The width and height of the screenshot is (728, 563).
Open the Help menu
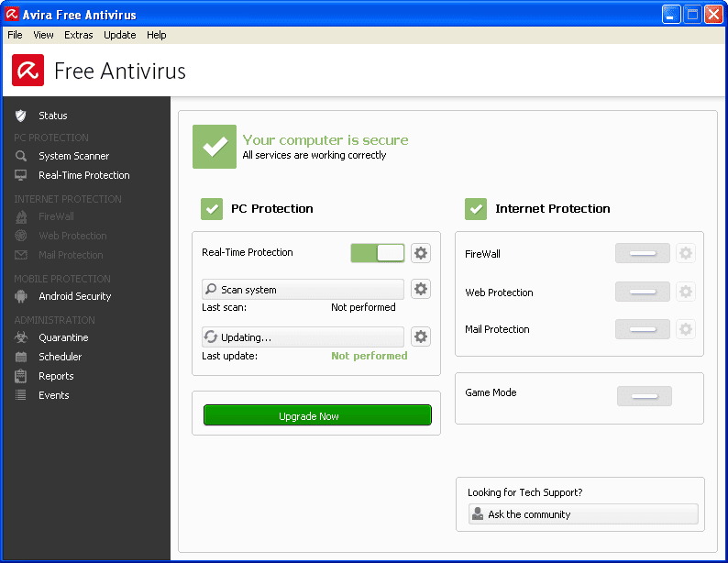click(157, 35)
